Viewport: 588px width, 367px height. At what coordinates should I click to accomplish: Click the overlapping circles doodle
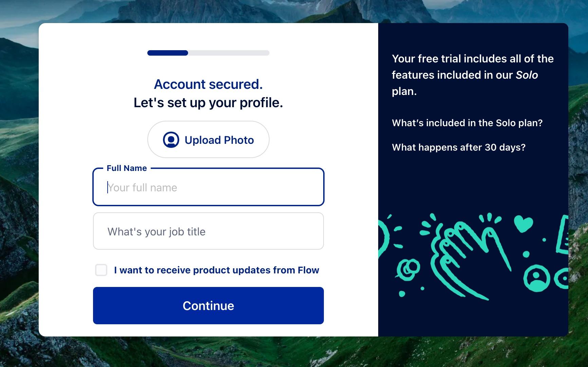click(x=408, y=270)
